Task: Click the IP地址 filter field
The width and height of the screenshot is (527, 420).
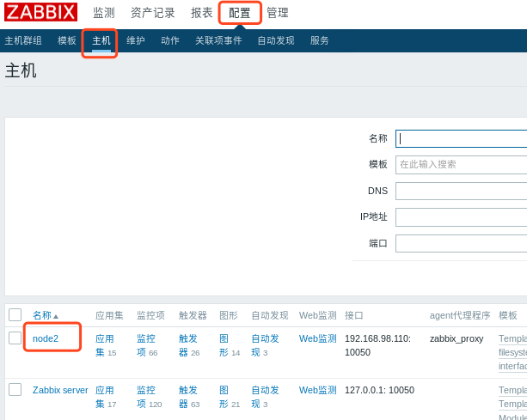Action: [461, 216]
